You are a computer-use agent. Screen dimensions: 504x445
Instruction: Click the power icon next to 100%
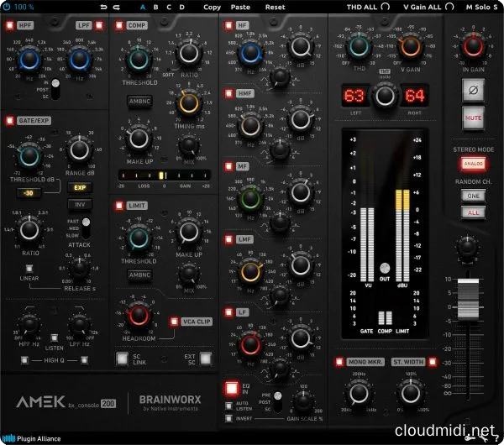(8, 7)
